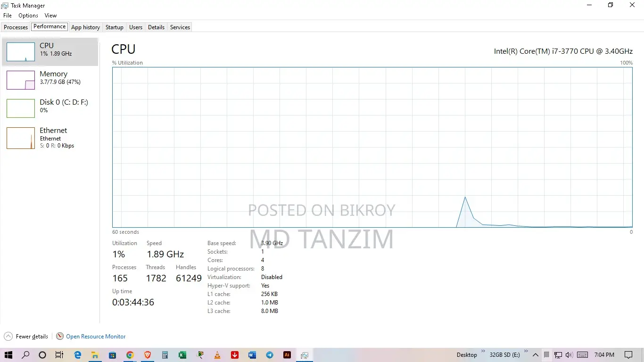Open Resource Monitor link
The width and height of the screenshot is (644, 362).
[x=96, y=337]
